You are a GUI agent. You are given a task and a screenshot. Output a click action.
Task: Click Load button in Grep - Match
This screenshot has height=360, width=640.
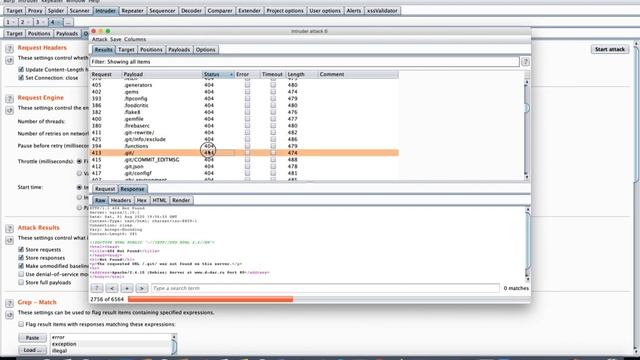tap(32, 350)
